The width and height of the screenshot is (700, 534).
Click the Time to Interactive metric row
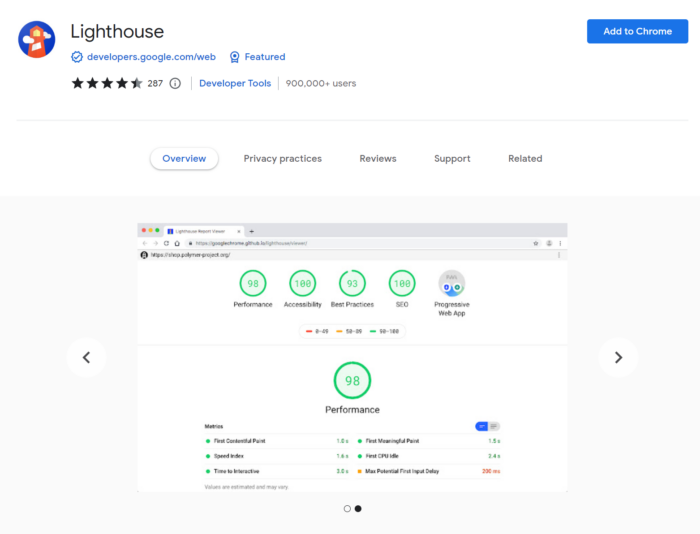277,471
